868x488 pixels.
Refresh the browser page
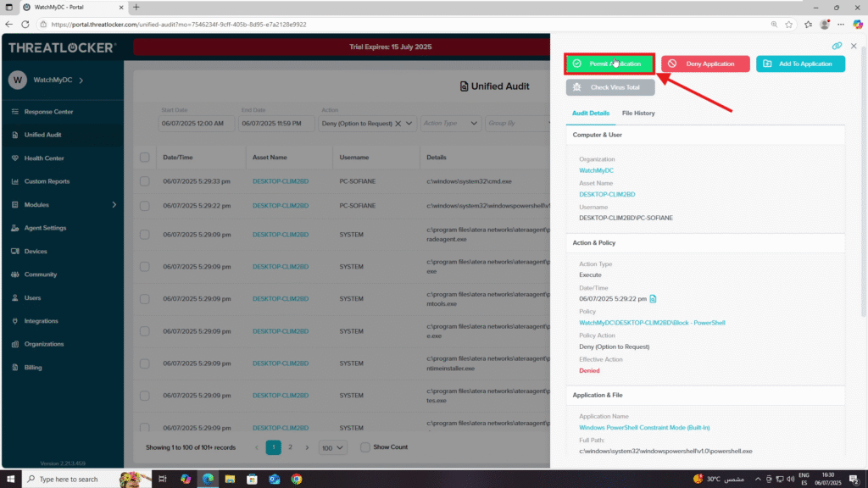click(x=25, y=25)
